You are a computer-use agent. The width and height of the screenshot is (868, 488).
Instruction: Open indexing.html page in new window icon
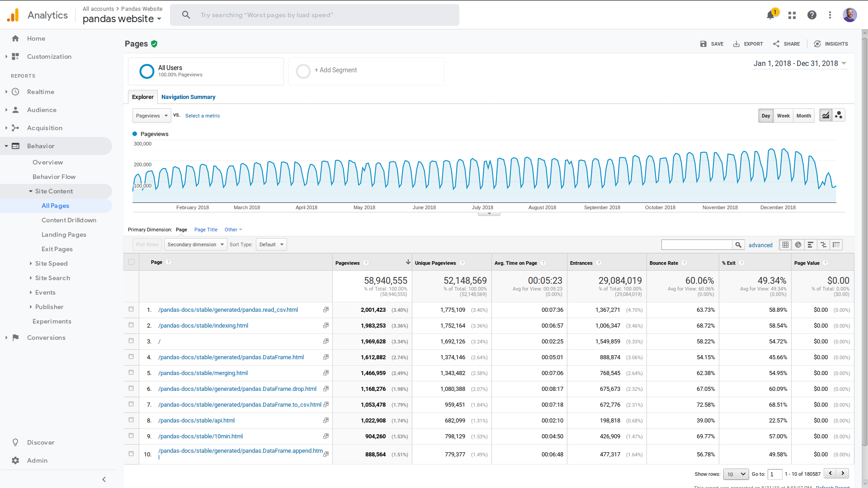(326, 325)
